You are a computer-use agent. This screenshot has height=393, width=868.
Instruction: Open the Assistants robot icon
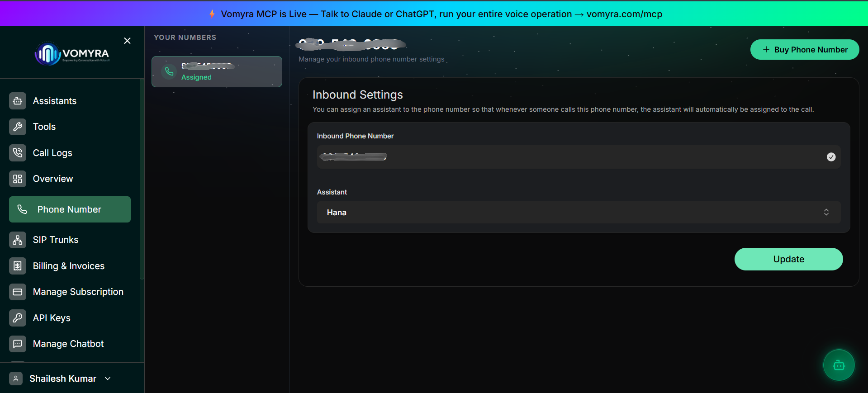(18, 101)
